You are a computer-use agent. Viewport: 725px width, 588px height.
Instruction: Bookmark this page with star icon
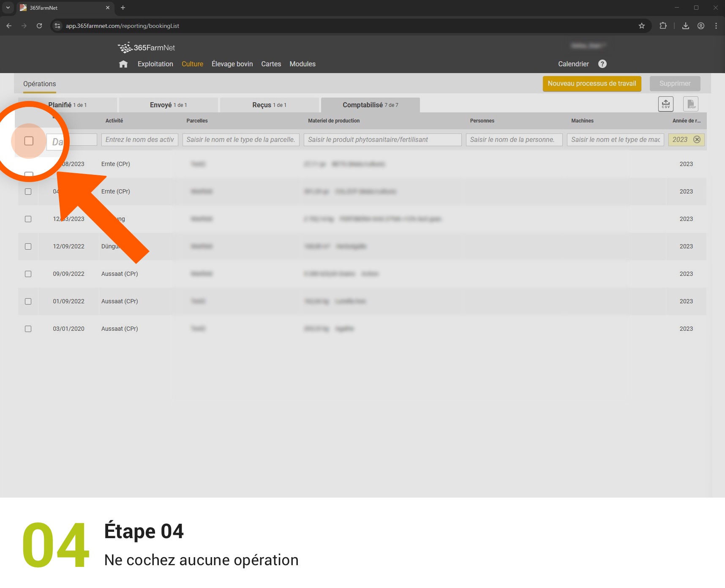(x=641, y=26)
